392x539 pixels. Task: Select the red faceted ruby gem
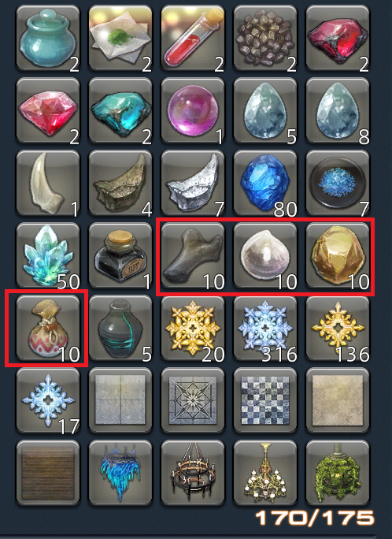coord(48,110)
